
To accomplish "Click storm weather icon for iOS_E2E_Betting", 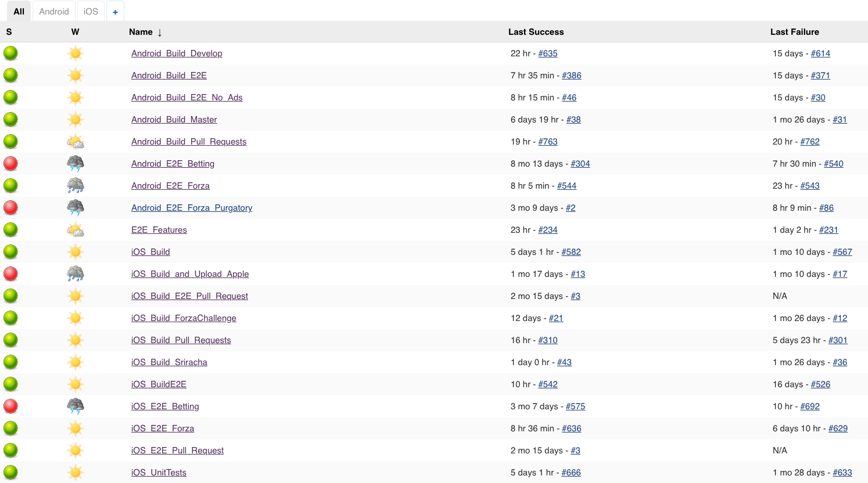I will point(75,406).
